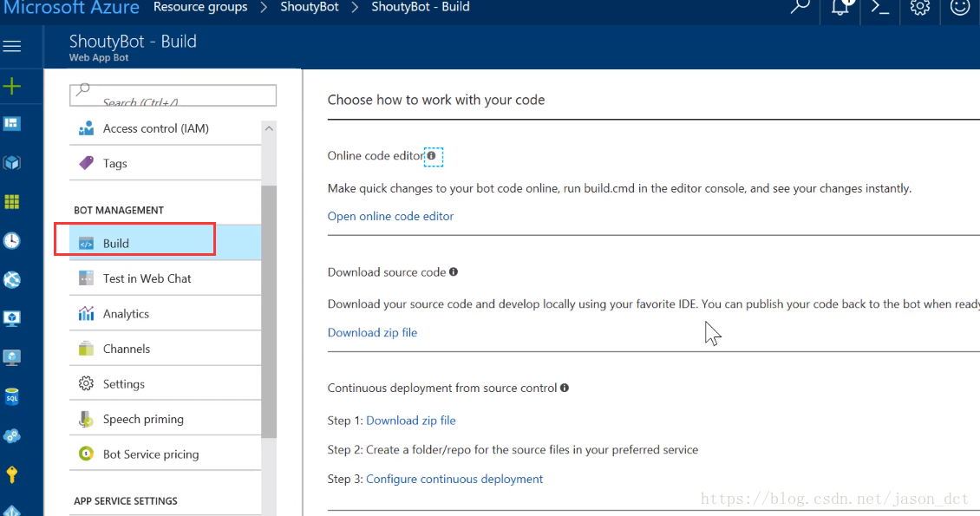
Task: Open Analytics menu item
Action: 165,314
